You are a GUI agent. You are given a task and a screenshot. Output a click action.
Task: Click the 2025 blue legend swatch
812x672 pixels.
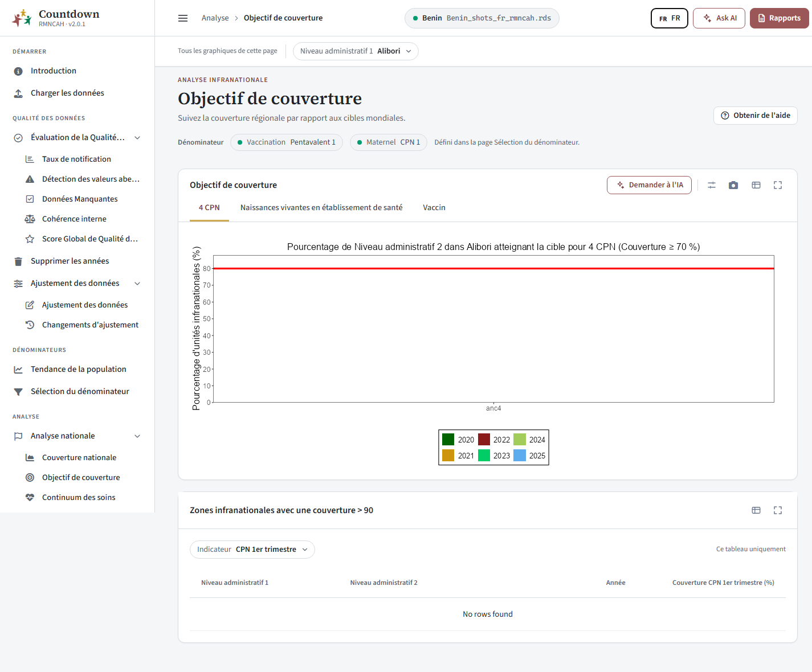pyautogui.click(x=520, y=456)
